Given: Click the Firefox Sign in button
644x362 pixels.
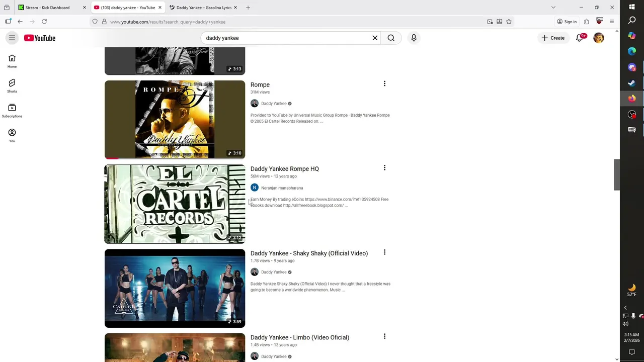Looking at the screenshot, I should coord(567,22).
